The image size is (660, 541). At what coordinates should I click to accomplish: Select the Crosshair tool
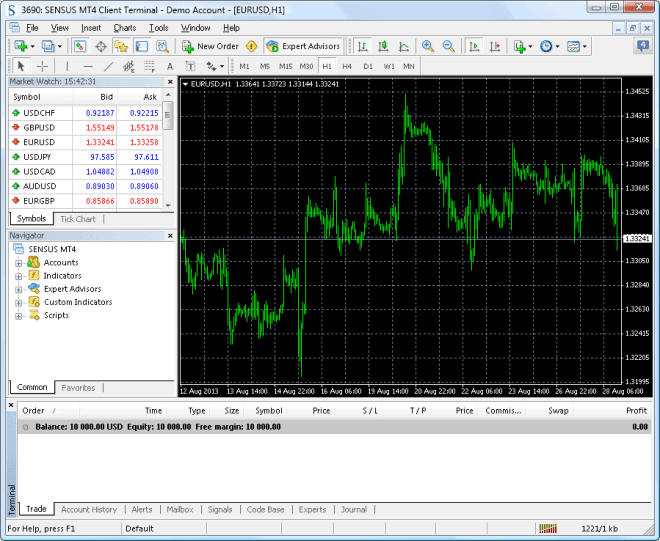42,66
